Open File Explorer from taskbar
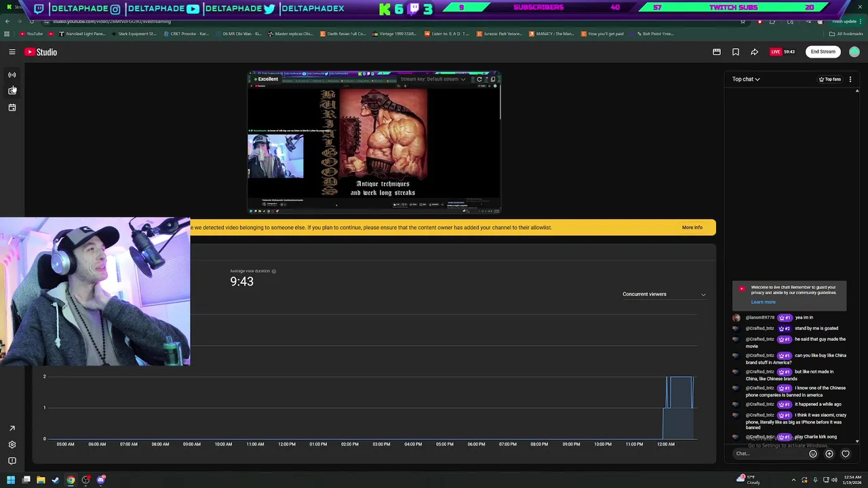 click(x=41, y=480)
